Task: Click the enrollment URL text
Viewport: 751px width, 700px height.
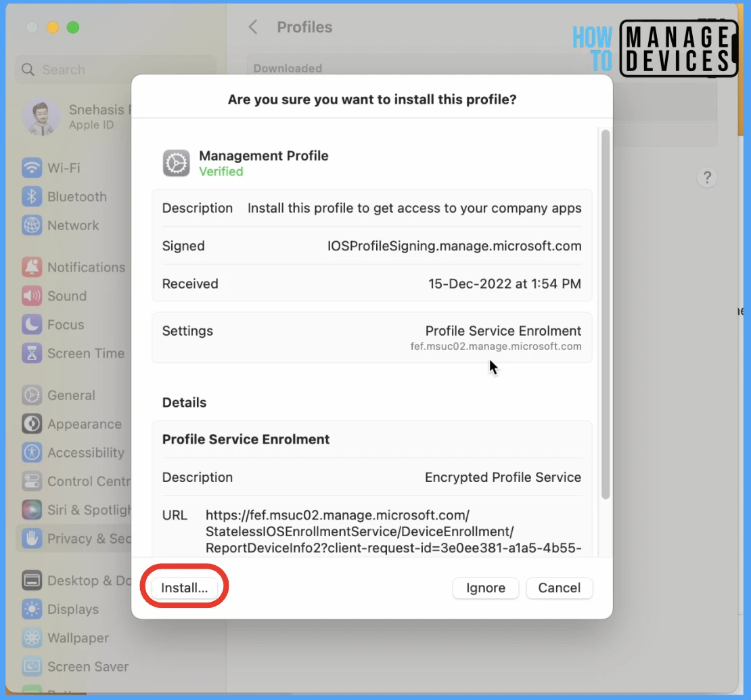Action: point(394,531)
